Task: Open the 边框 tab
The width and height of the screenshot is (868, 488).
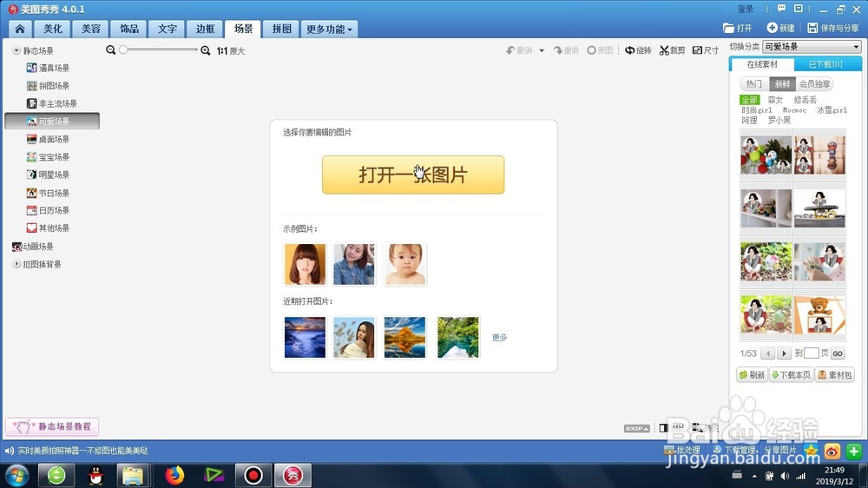Action: tap(205, 29)
